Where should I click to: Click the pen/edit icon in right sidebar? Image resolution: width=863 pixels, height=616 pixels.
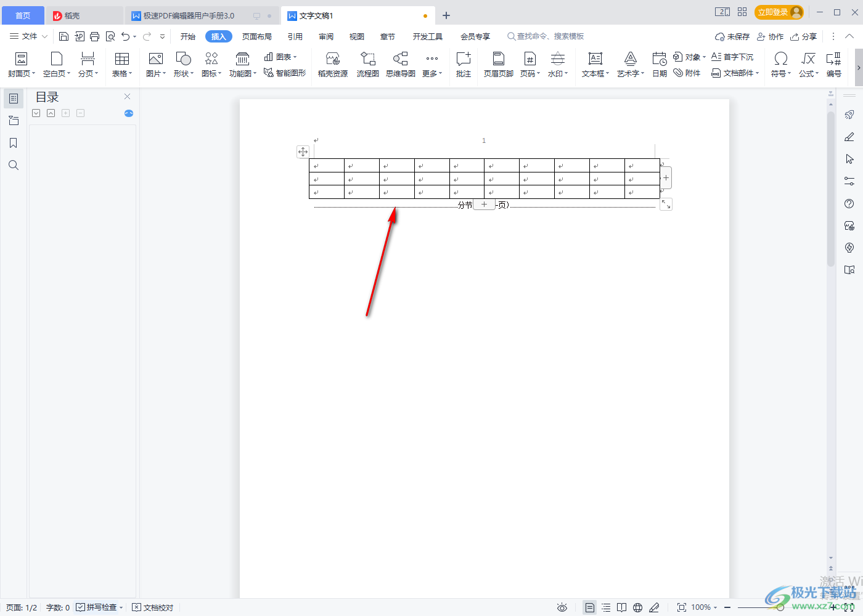click(x=849, y=137)
